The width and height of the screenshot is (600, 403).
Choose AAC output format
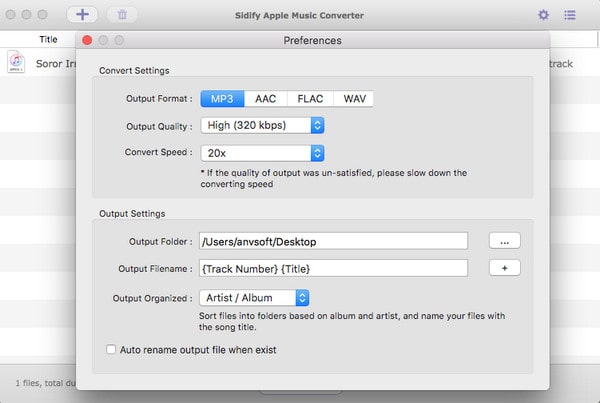click(266, 99)
